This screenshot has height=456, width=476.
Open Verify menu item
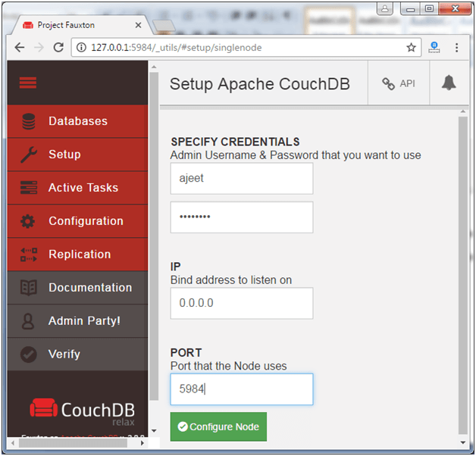pos(78,354)
